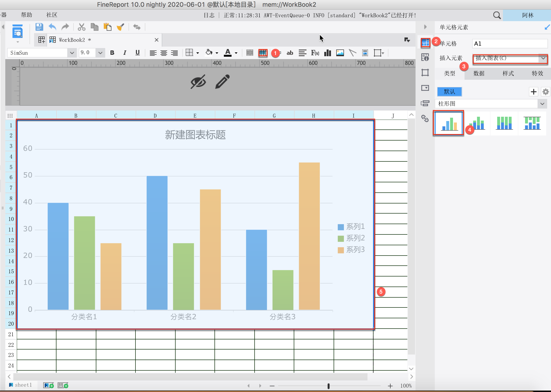The height and width of the screenshot is (392, 551).
Task: Open hyperlink panel in right sidebar
Action: point(425,118)
